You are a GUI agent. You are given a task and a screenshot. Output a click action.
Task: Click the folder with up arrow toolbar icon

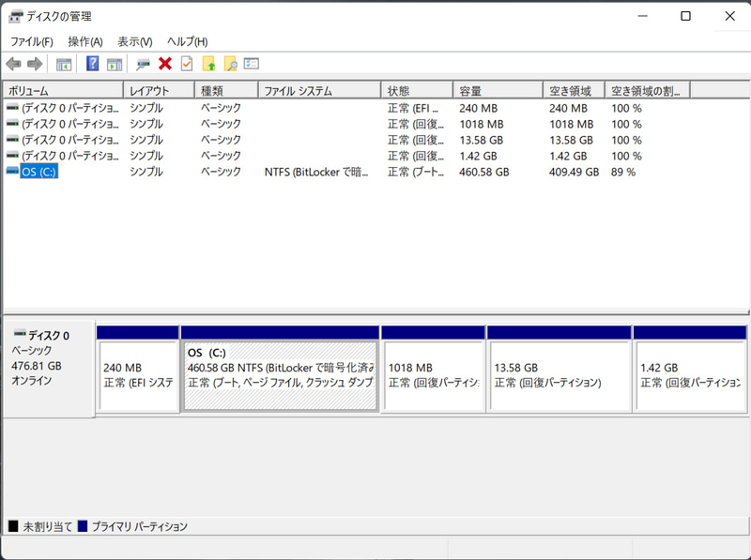tap(207, 64)
